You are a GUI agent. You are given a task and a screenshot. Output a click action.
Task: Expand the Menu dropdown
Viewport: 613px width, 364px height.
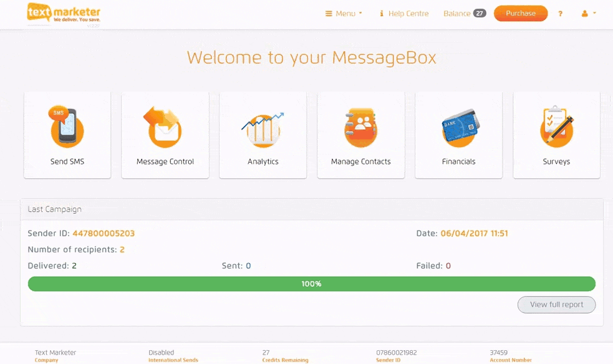click(344, 14)
